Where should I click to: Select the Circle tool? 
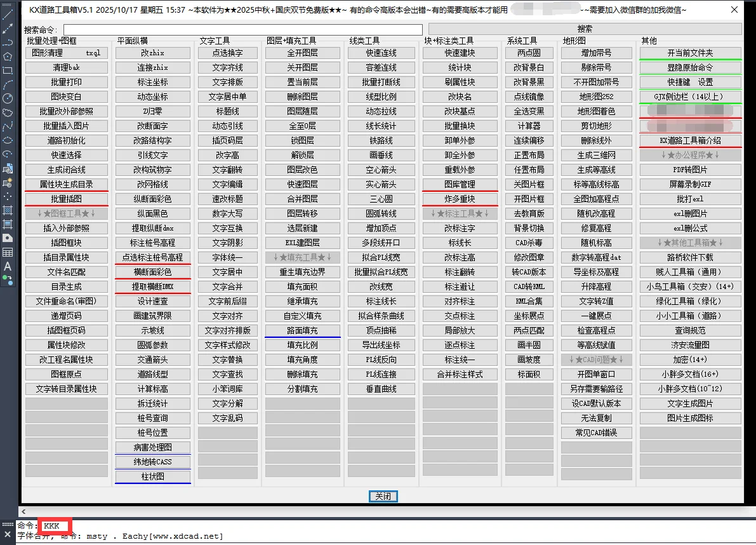7,98
